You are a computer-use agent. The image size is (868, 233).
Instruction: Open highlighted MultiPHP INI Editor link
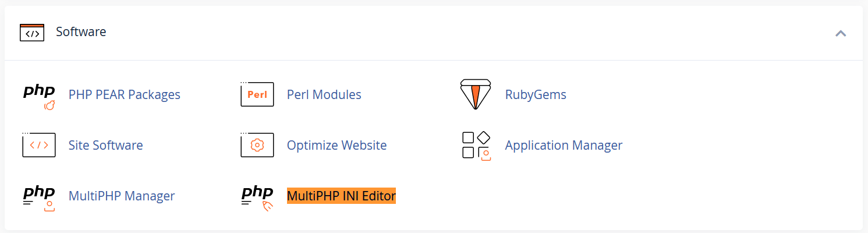click(341, 196)
